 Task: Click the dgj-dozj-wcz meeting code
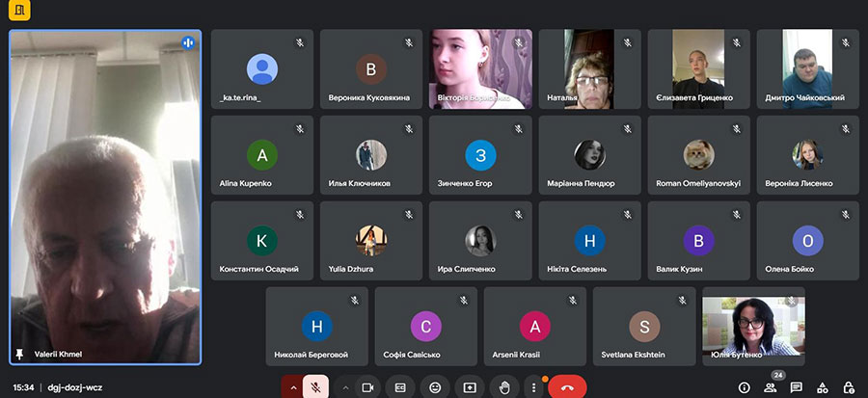[x=75, y=387]
